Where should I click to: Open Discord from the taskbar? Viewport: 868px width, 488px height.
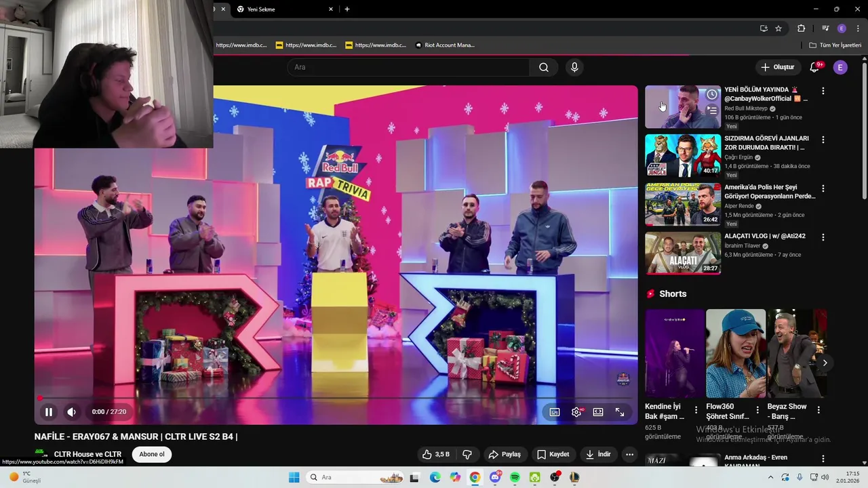495,477
